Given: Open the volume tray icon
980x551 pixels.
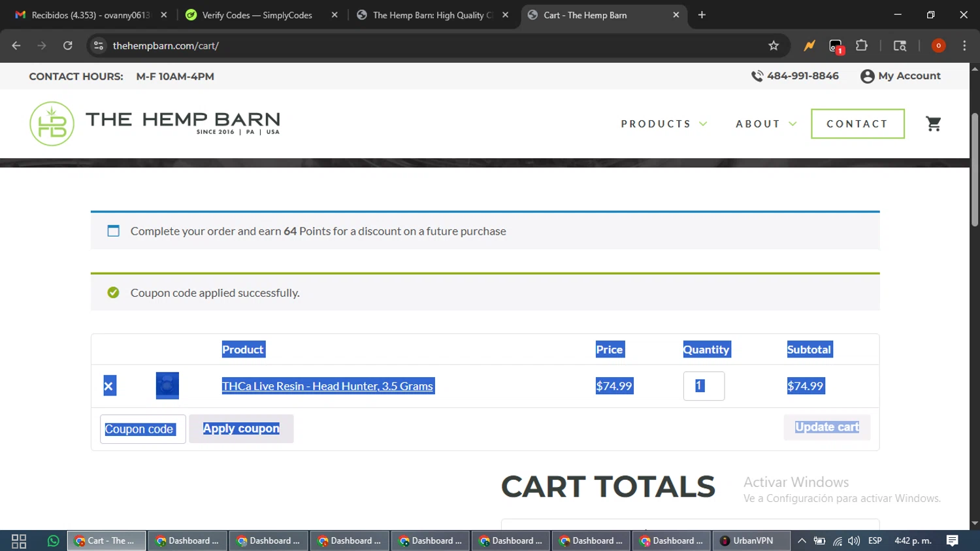Looking at the screenshot, I should pos(854,541).
